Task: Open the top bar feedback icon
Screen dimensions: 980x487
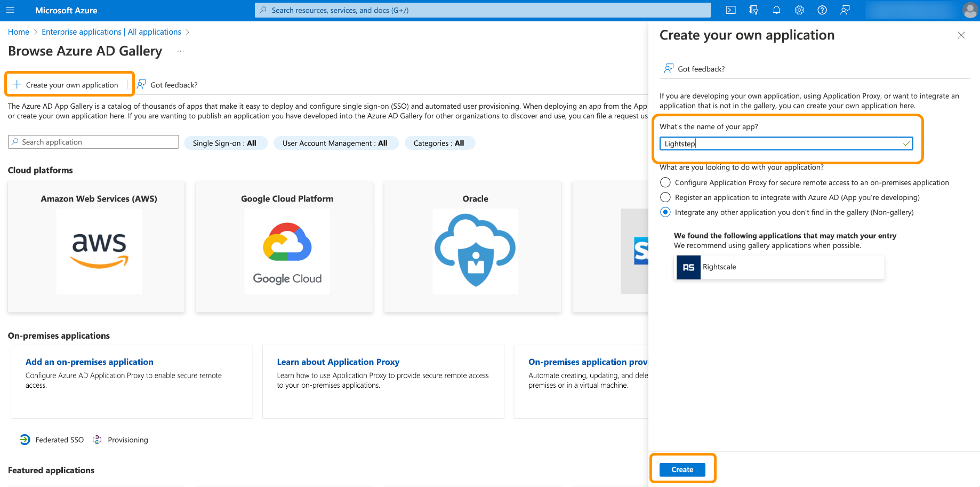Action: tap(845, 10)
